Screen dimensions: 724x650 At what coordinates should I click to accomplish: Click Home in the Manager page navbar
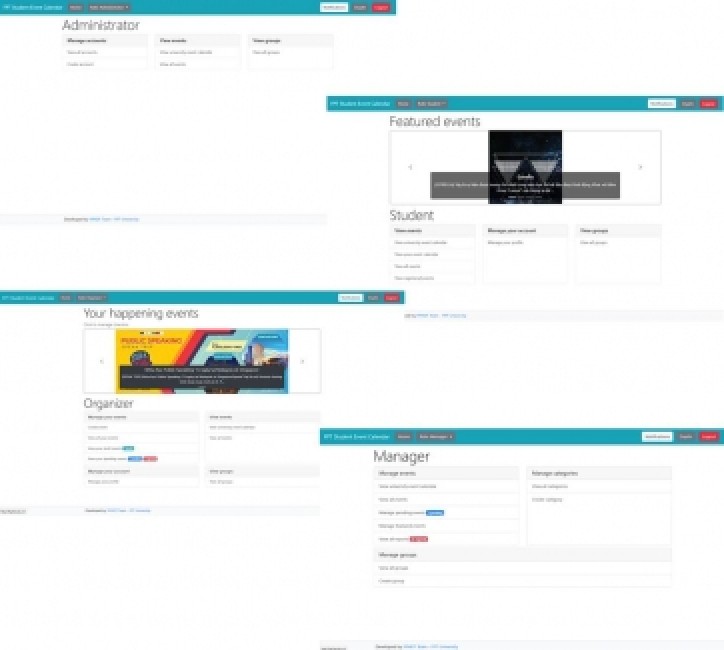[404, 437]
